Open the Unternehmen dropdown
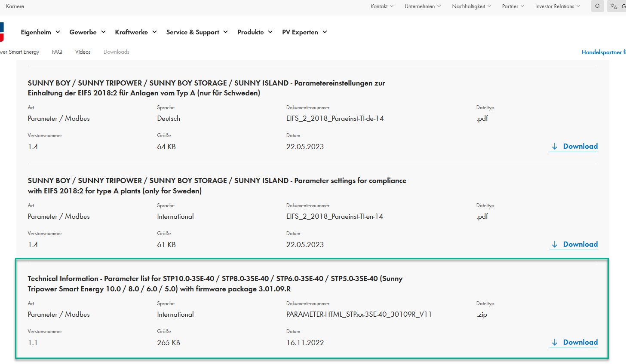The height and width of the screenshot is (364, 626). click(423, 6)
